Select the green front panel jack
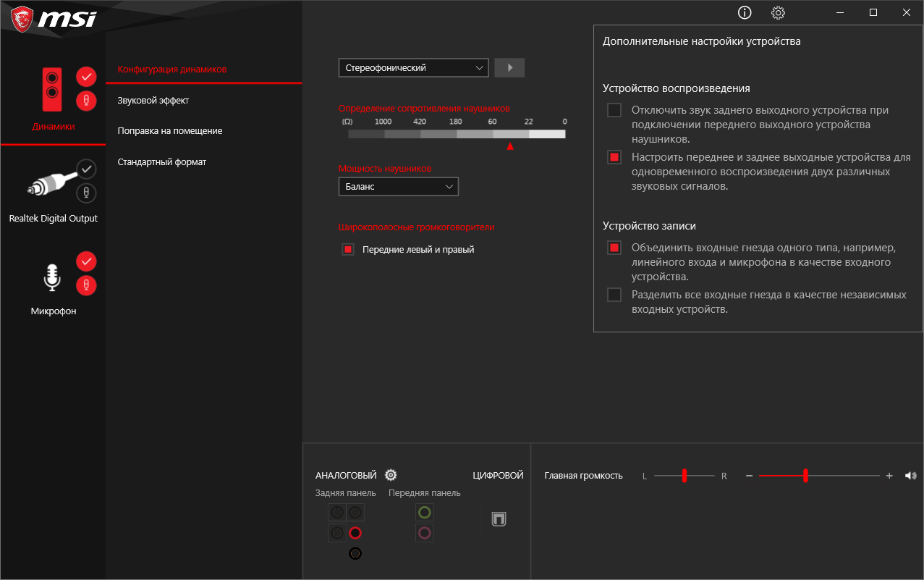924x580 pixels. tap(425, 513)
